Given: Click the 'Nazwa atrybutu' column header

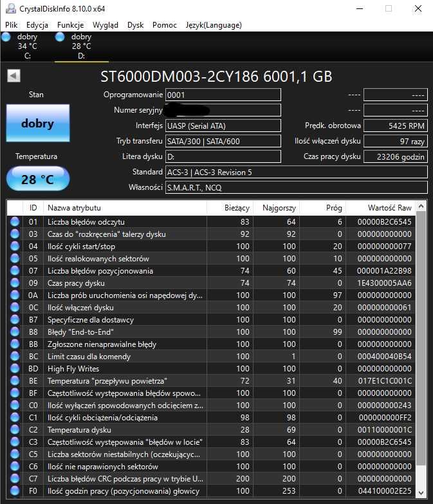Looking at the screenshot, I should (125, 208).
